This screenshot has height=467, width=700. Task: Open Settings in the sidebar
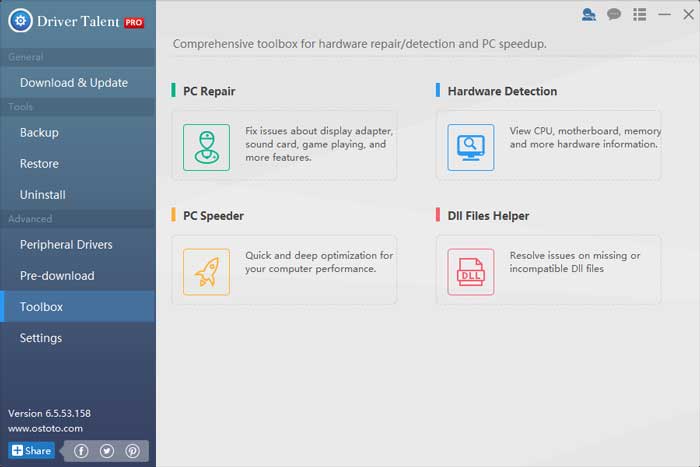click(x=78, y=338)
